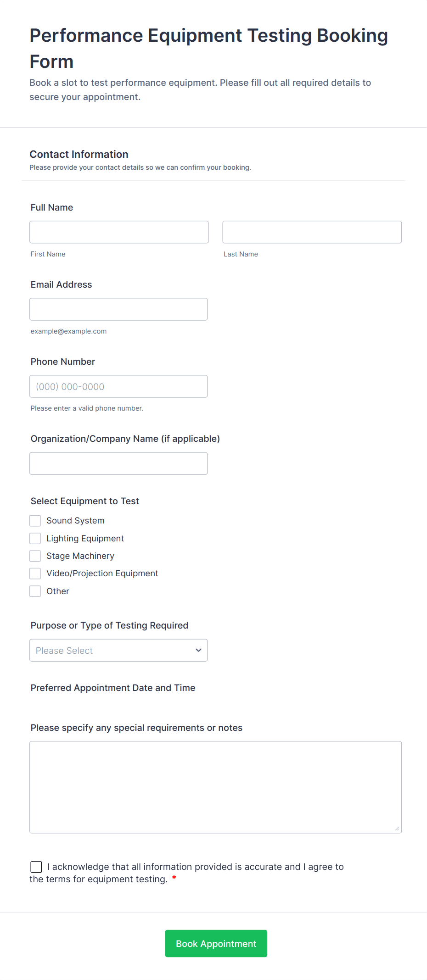
Task: Click the First Name input field
Action: pyautogui.click(x=119, y=232)
